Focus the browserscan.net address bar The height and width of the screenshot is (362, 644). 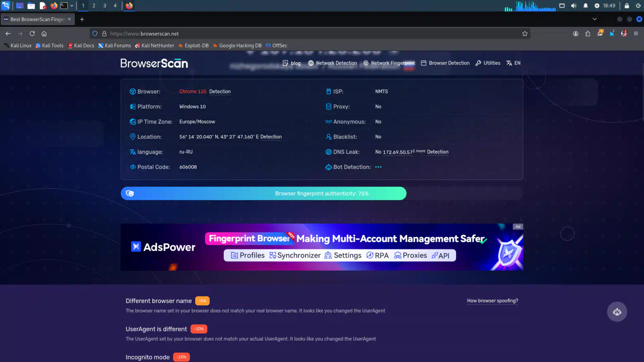click(x=310, y=33)
